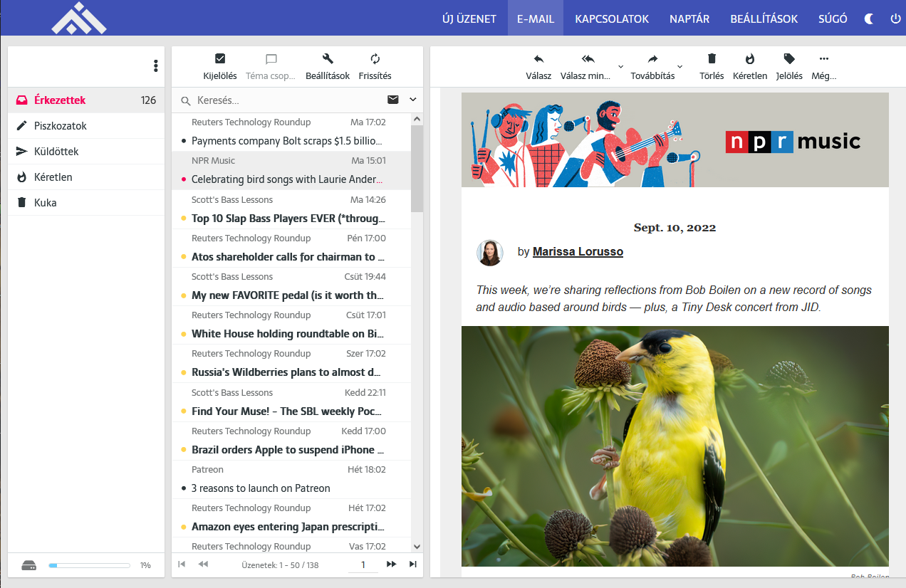Toggle unread dot on Top 10 Slap Bass row
Image resolution: width=906 pixels, height=588 pixels.
(184, 219)
